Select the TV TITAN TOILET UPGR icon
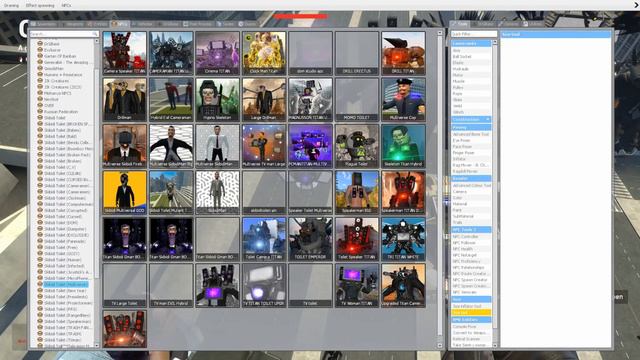Image resolution: width=640 pixels, height=360 pixels. click(x=264, y=286)
